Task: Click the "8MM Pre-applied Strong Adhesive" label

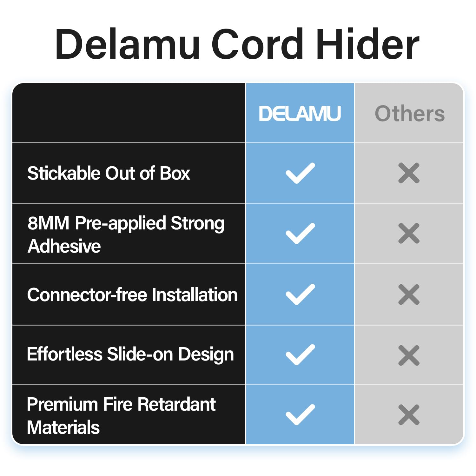Action: (x=126, y=234)
